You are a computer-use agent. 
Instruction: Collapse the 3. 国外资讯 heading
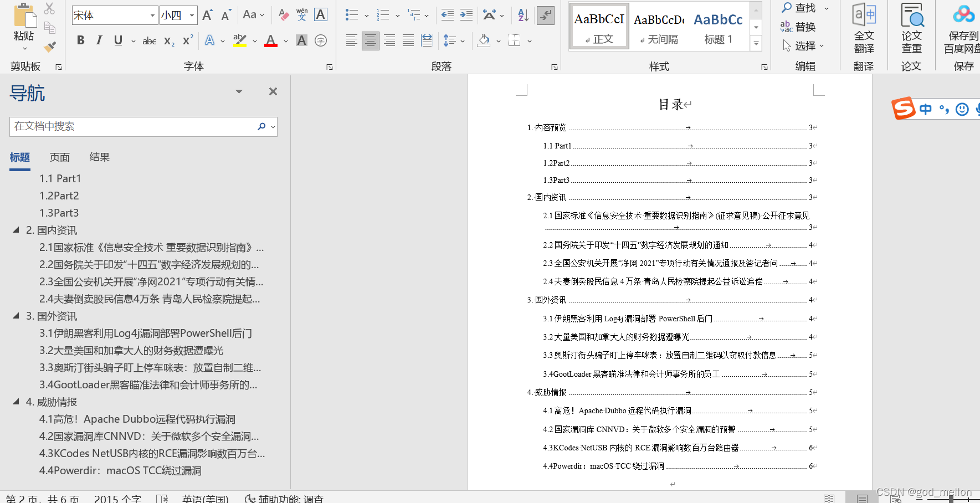(x=16, y=316)
